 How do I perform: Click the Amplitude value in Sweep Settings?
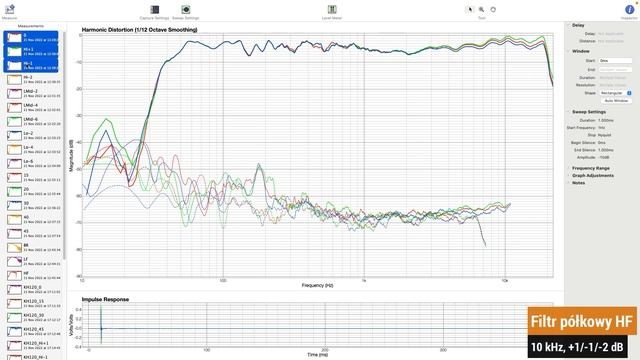604,157
